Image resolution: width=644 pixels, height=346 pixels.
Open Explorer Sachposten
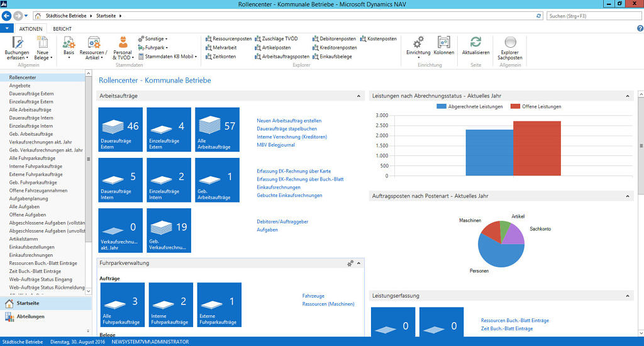pyautogui.click(x=509, y=48)
